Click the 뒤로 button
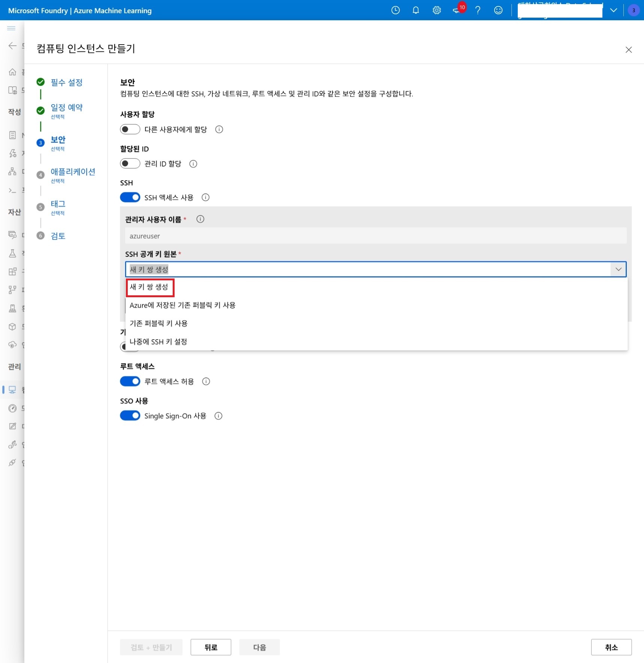Screen dimensions: 644x663 point(211,647)
